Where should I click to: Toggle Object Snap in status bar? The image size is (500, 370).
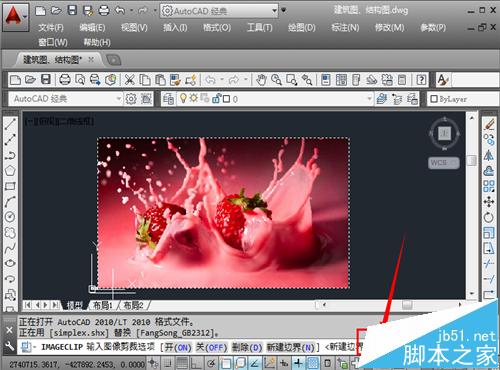point(226,363)
